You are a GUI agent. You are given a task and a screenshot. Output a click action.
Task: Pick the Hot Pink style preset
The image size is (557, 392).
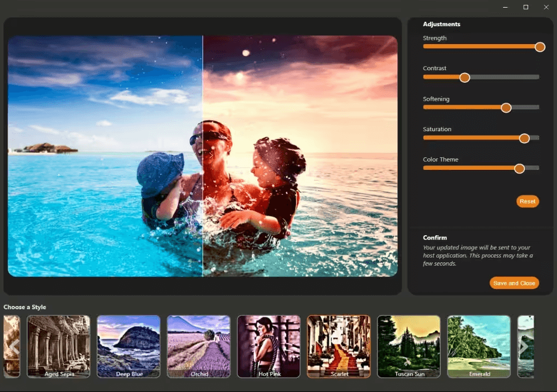(269, 346)
